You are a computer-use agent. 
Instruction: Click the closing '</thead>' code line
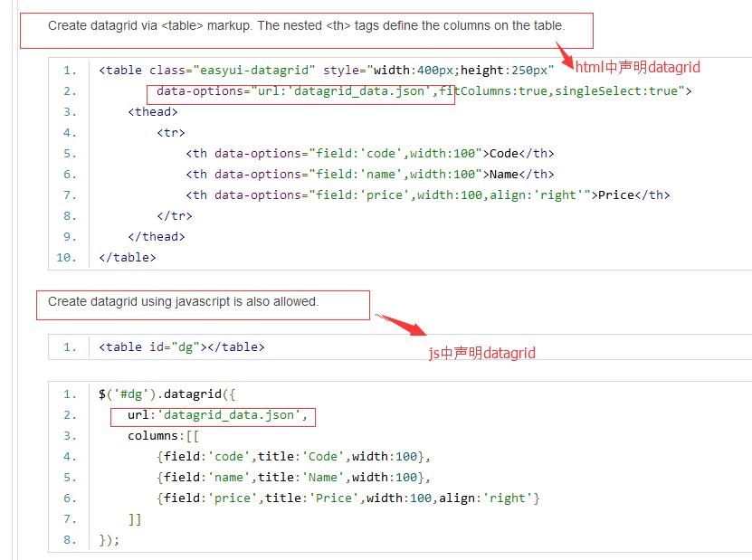coord(157,237)
